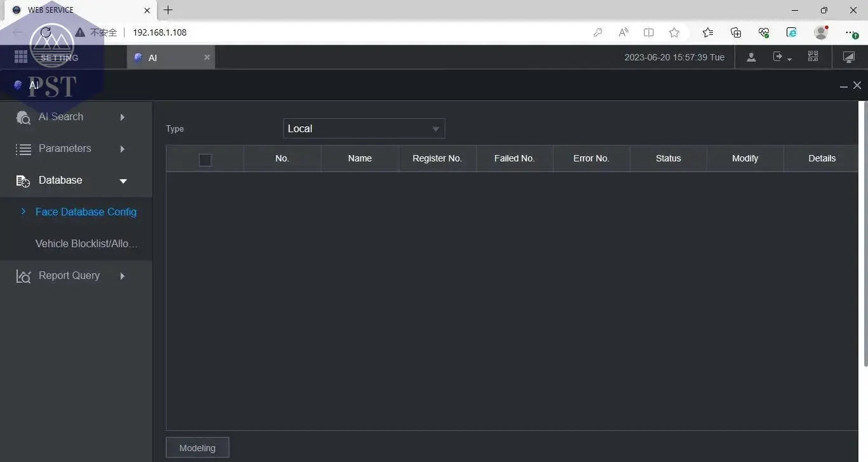Open the Type dropdown showing Local

(363, 128)
